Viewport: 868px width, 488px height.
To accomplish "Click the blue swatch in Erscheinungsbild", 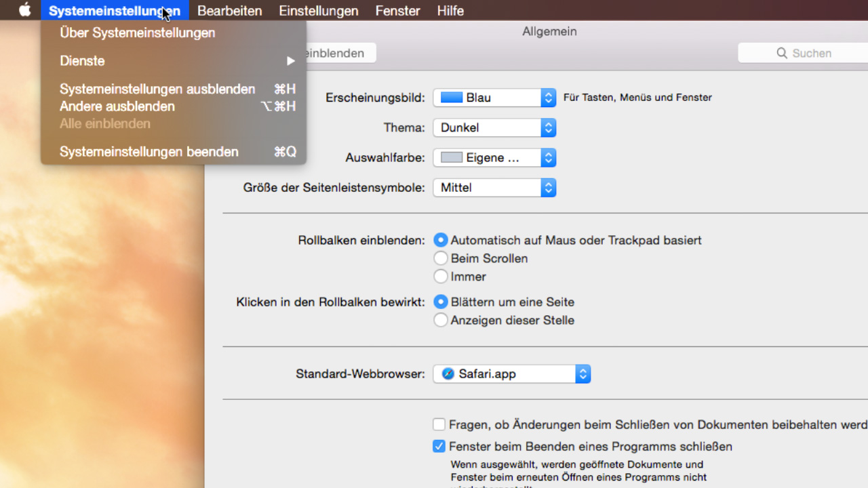I will pos(451,98).
